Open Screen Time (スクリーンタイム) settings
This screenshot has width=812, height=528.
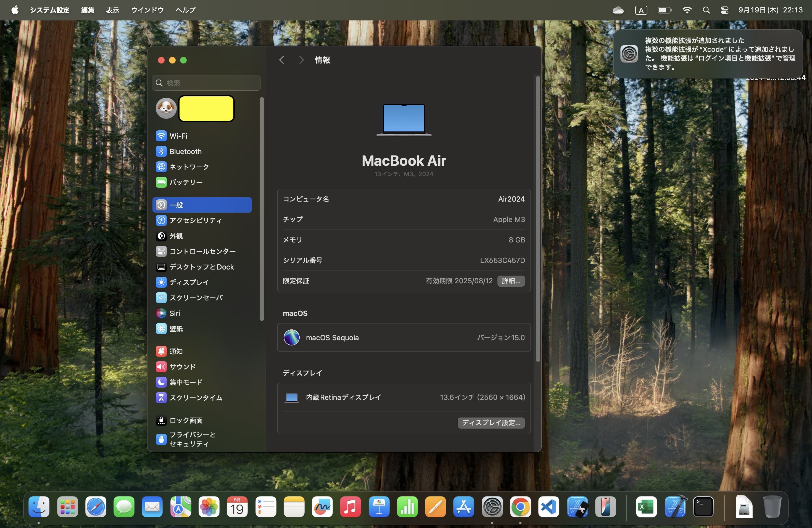[196, 398]
